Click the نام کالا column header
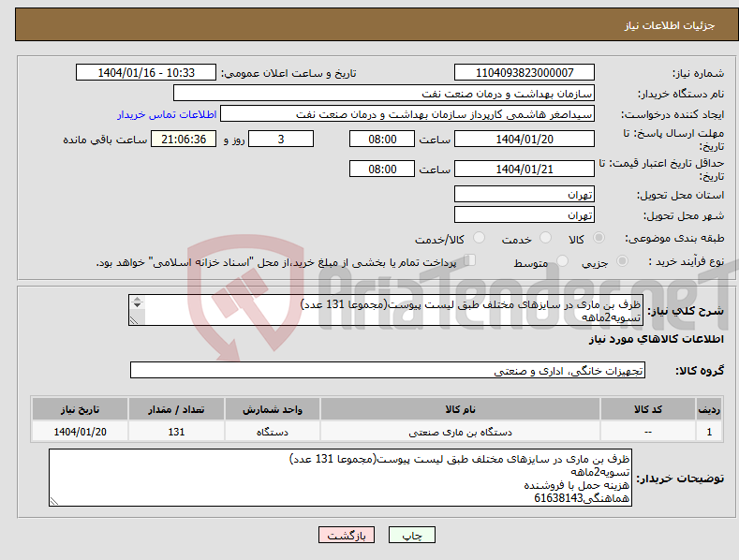This screenshot has height=560, width=739. [460, 409]
